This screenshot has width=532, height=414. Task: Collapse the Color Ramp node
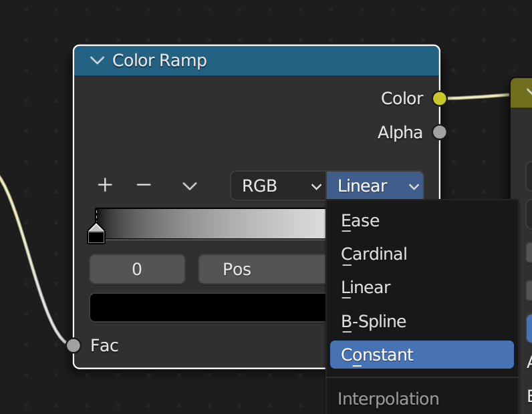(x=97, y=61)
